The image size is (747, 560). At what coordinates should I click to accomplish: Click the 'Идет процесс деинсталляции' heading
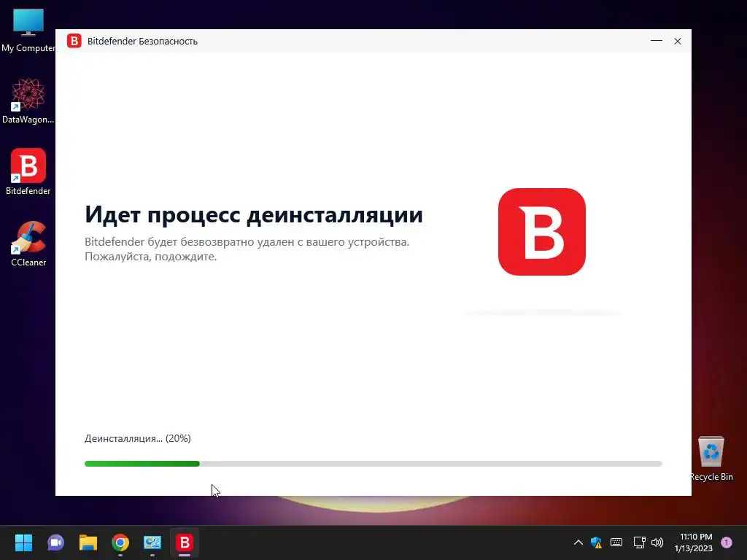(254, 214)
